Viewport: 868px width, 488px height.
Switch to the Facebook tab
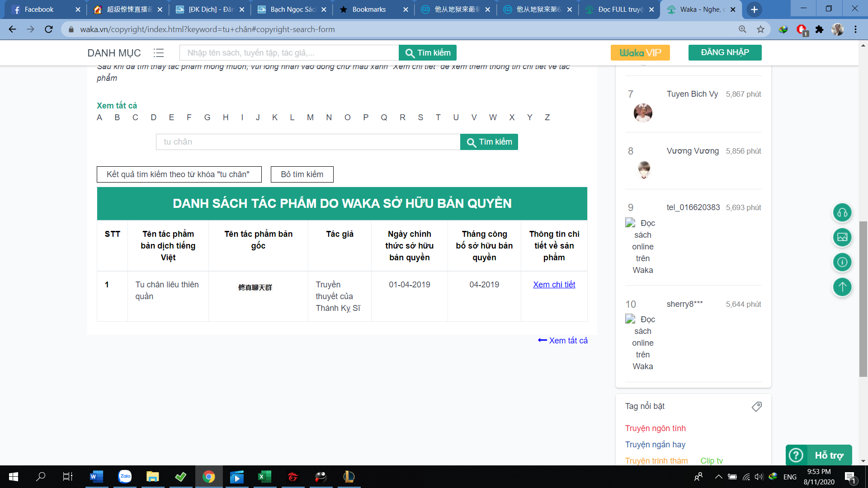click(x=39, y=9)
